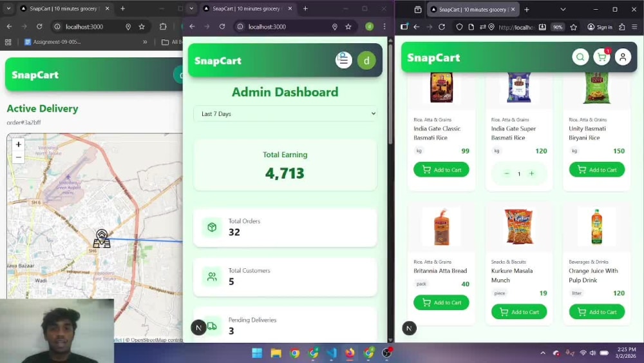Image resolution: width=644 pixels, height=363 pixels.
Task: Add Orange Juice With Pulp Drink to cart
Action: click(x=597, y=312)
